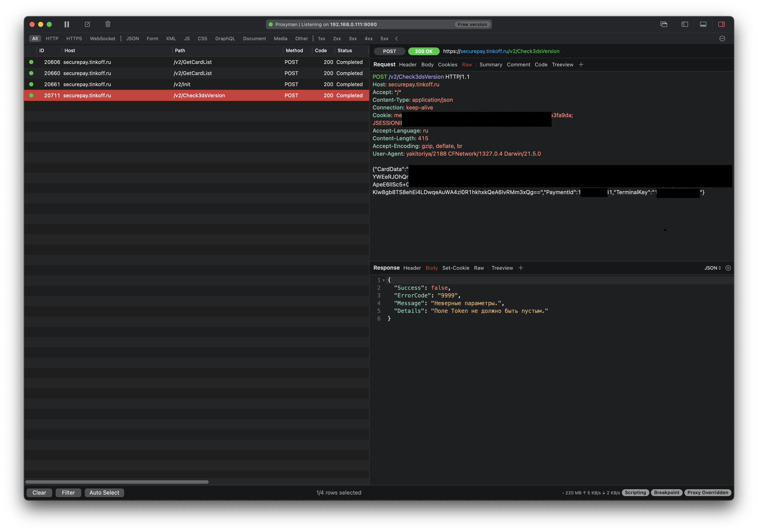Switch to the Response Treeview tab
This screenshot has width=758, height=532.
(502, 268)
